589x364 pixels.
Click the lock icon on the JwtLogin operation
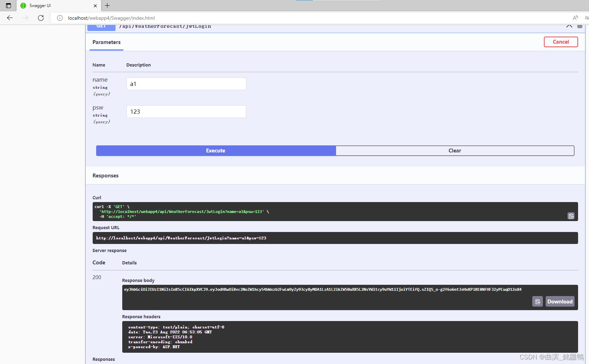pos(580,26)
